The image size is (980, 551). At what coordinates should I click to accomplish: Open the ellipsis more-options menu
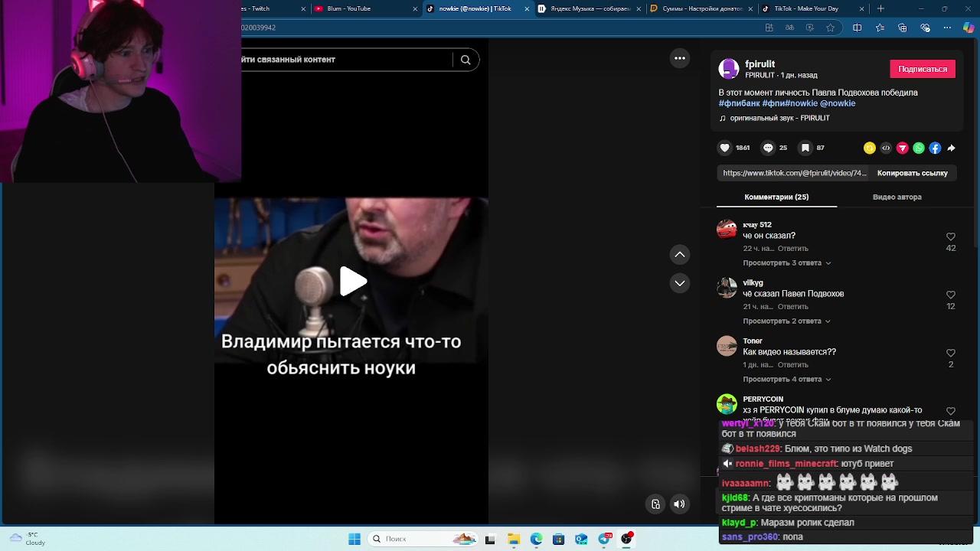click(680, 58)
